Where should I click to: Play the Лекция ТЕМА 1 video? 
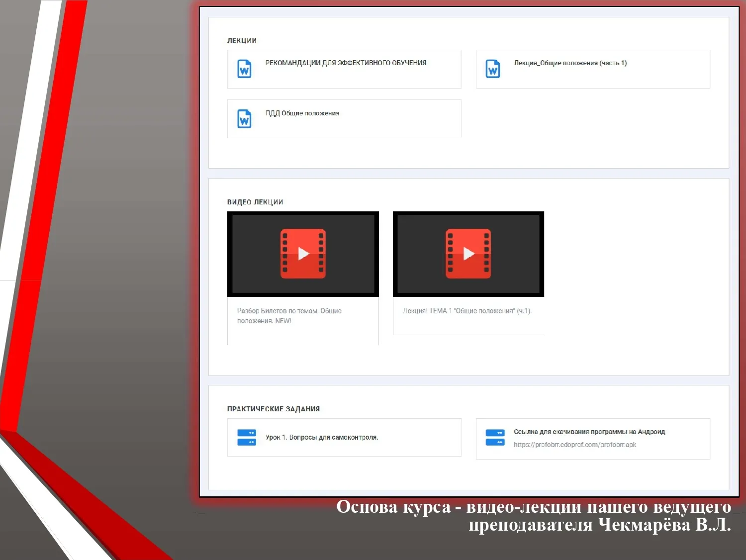tap(468, 254)
